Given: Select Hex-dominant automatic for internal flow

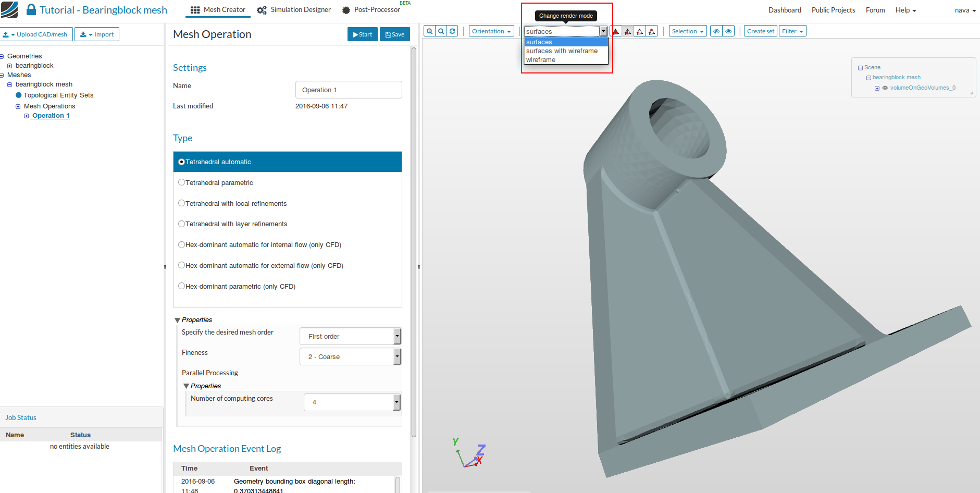Looking at the screenshot, I should pos(181,244).
